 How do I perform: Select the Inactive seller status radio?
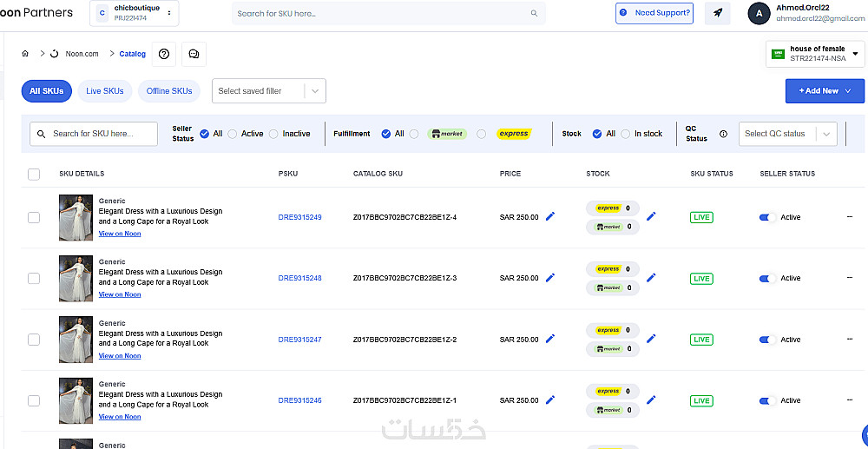273,134
